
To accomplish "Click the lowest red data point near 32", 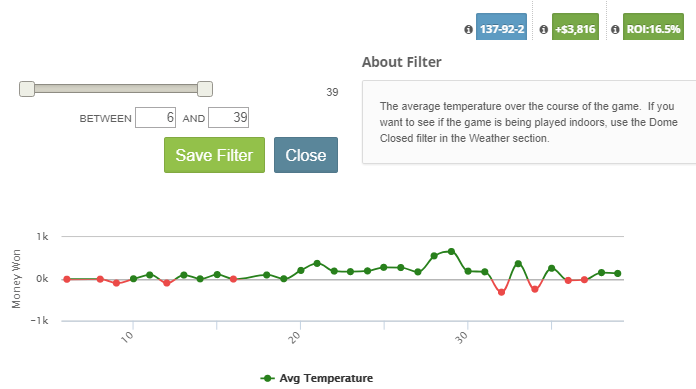I will tap(502, 292).
